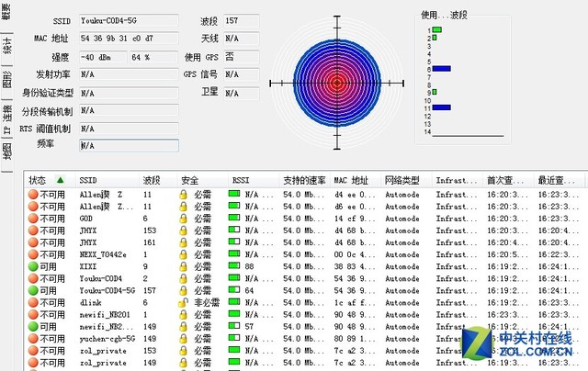588x371 pixels.
Task: Select the SSID text newifi_NB201 in the list
Action: pos(105,315)
